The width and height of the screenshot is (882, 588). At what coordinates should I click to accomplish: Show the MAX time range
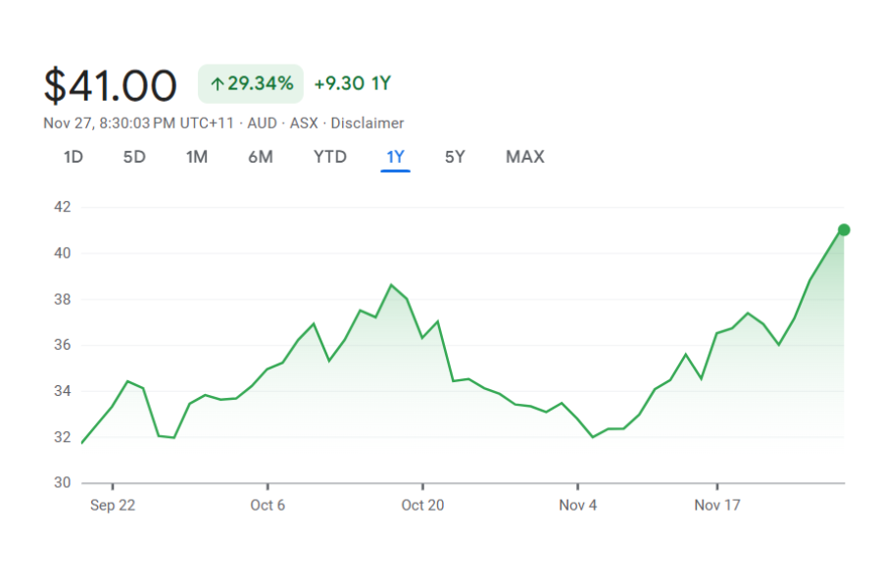pos(524,157)
